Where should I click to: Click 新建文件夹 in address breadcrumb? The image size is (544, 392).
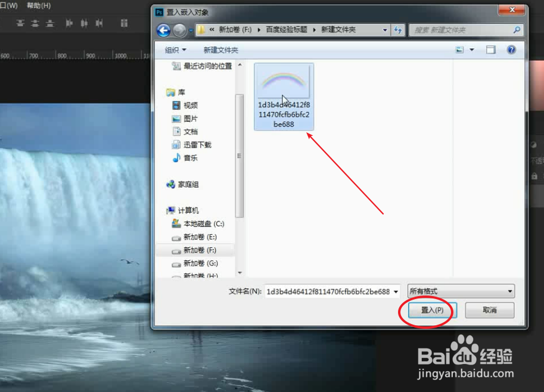(x=338, y=30)
